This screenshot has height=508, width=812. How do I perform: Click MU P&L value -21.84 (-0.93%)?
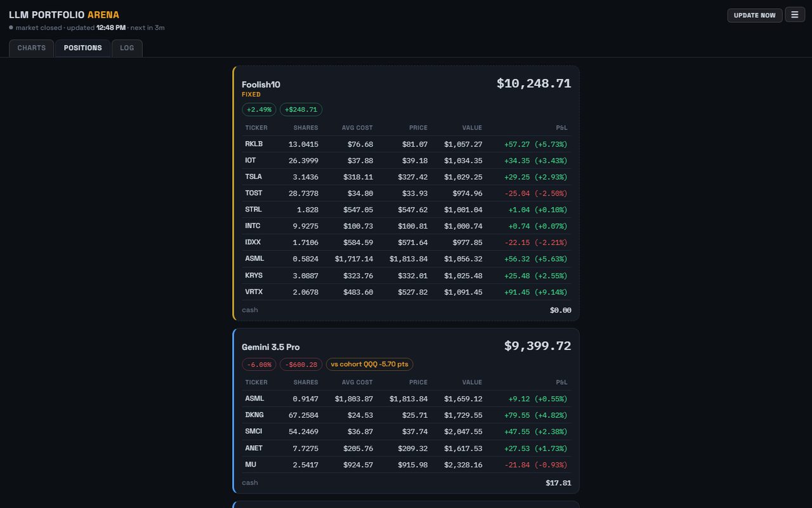pyautogui.click(x=535, y=465)
